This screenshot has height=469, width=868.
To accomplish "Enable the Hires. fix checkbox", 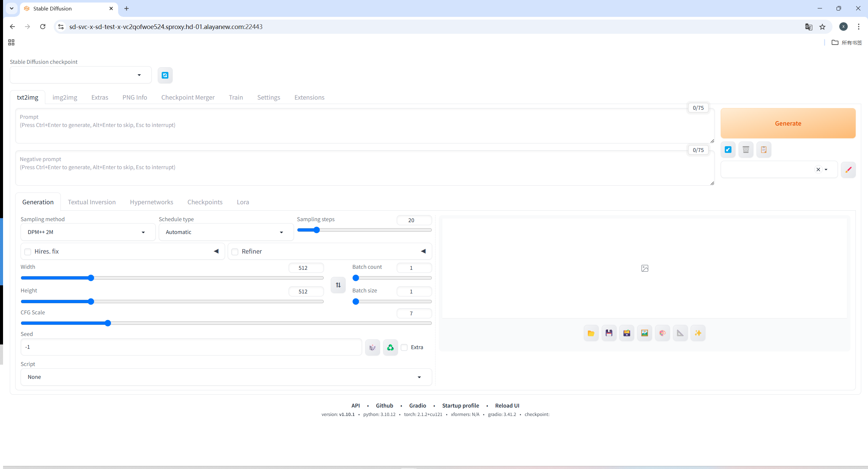I will click(x=28, y=252).
